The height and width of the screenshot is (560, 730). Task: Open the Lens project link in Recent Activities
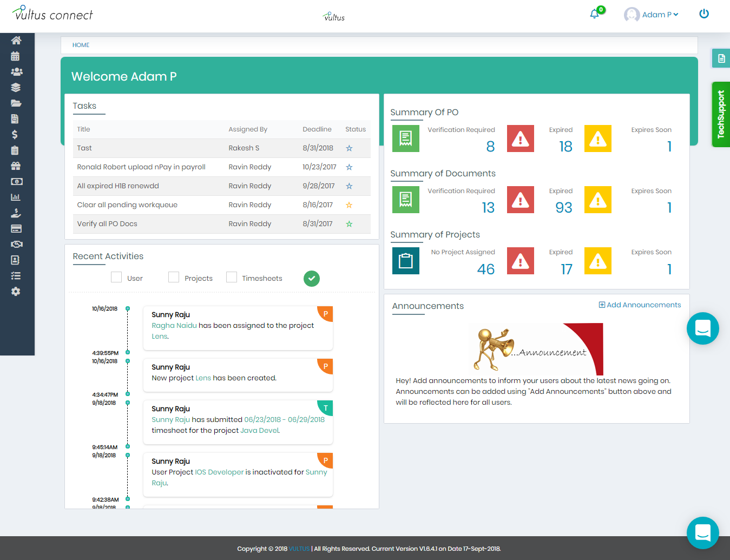[x=160, y=336]
